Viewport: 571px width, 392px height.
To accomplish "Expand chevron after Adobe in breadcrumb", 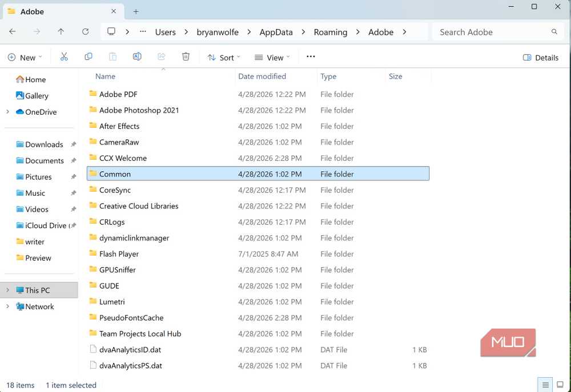I will 404,32.
